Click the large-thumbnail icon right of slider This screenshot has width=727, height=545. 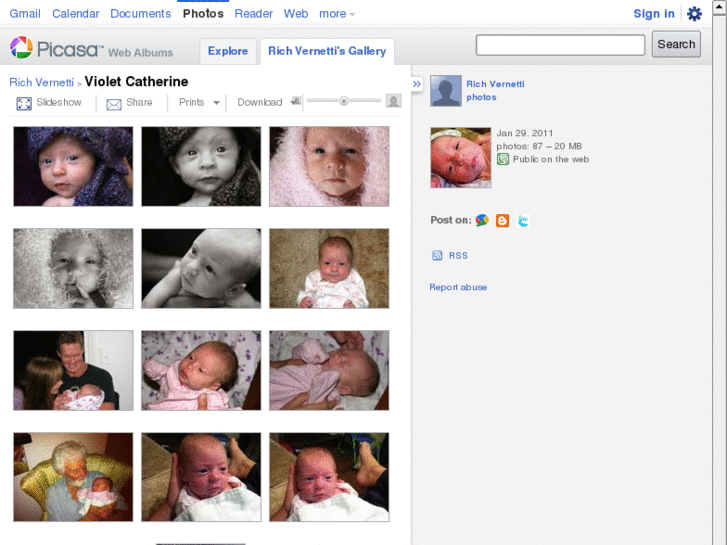(394, 101)
